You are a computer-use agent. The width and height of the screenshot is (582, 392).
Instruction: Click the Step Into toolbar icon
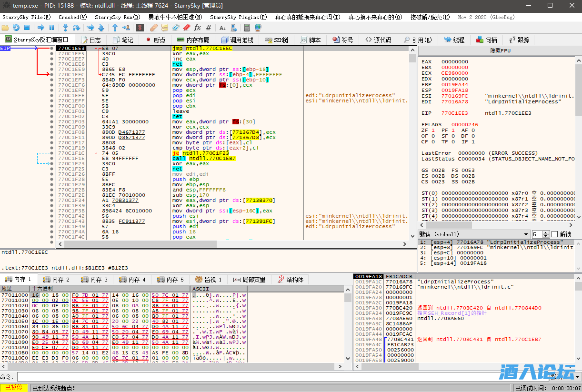pyautogui.click(x=65, y=28)
